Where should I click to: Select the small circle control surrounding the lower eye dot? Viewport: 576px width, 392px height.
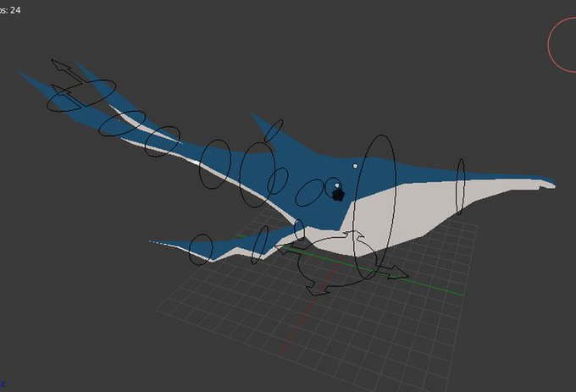[x=334, y=186]
